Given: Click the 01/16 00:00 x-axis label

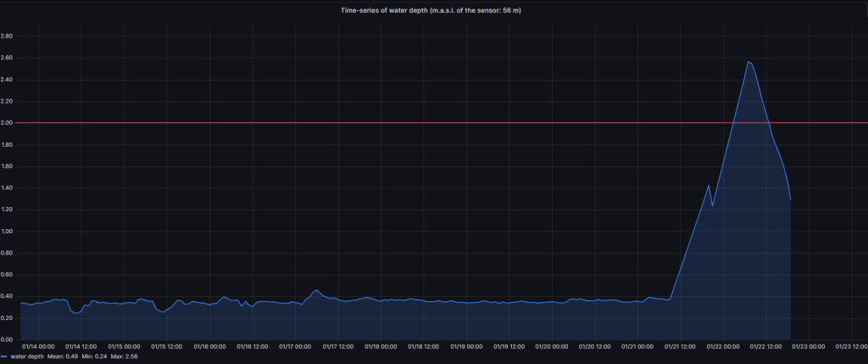Looking at the screenshot, I should click(209, 346).
